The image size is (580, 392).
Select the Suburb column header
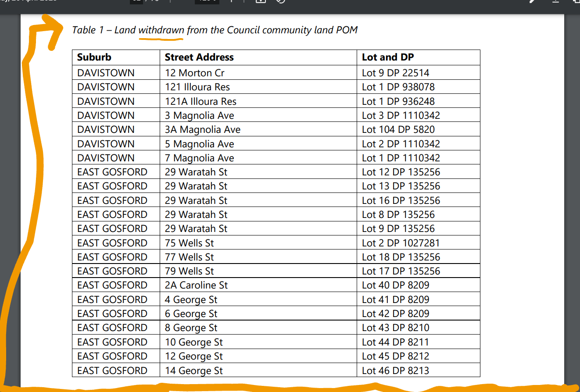coord(94,57)
